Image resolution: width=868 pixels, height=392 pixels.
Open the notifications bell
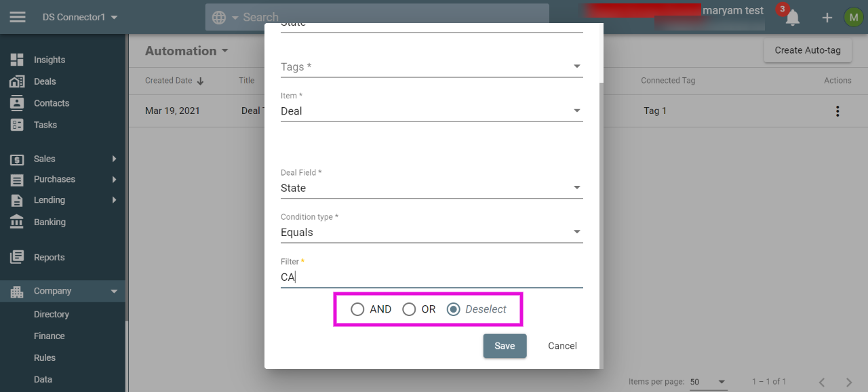[792, 18]
